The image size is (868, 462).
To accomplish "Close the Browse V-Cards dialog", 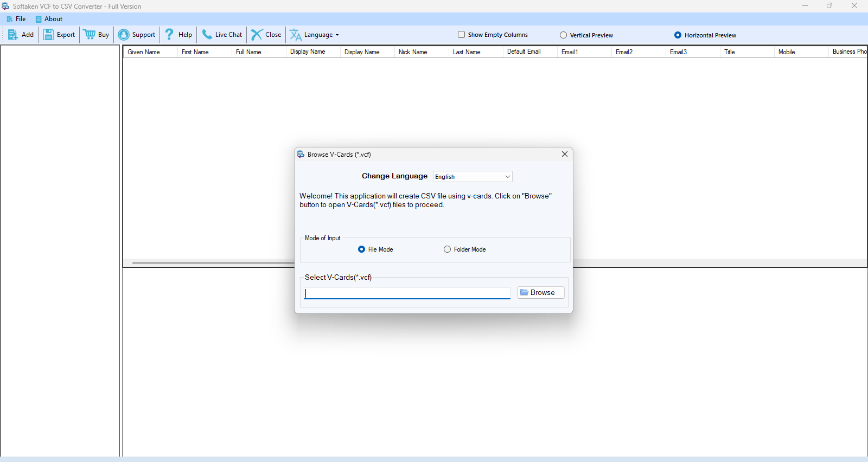I will coord(565,155).
